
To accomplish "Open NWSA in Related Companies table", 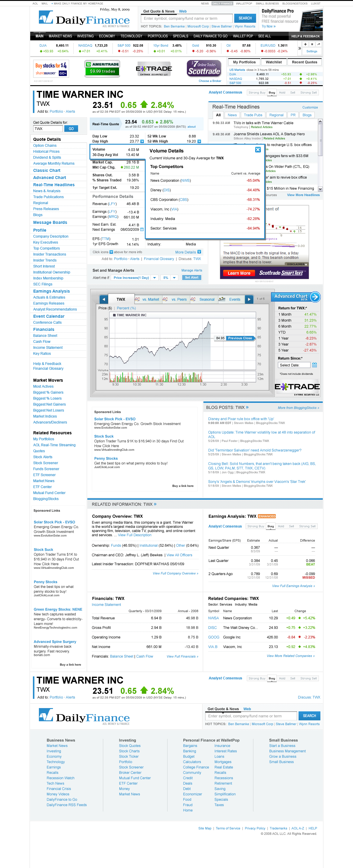I will [x=213, y=618].
